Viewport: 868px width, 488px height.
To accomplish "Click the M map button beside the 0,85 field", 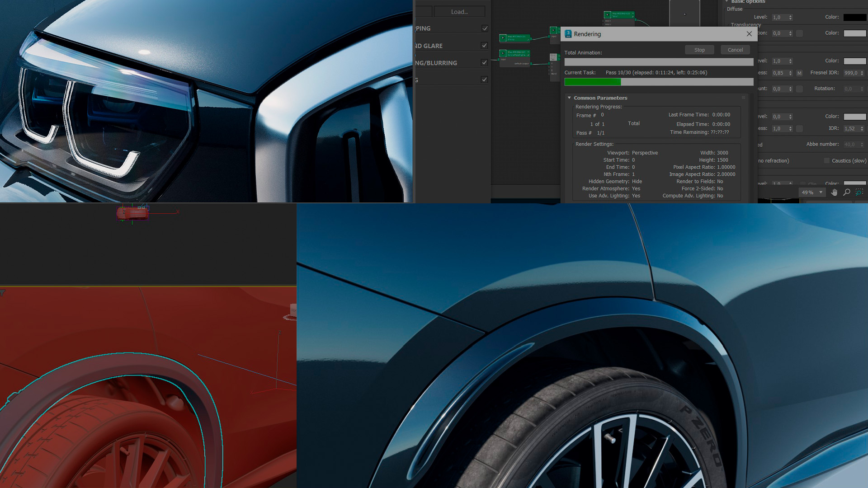I will coord(799,73).
